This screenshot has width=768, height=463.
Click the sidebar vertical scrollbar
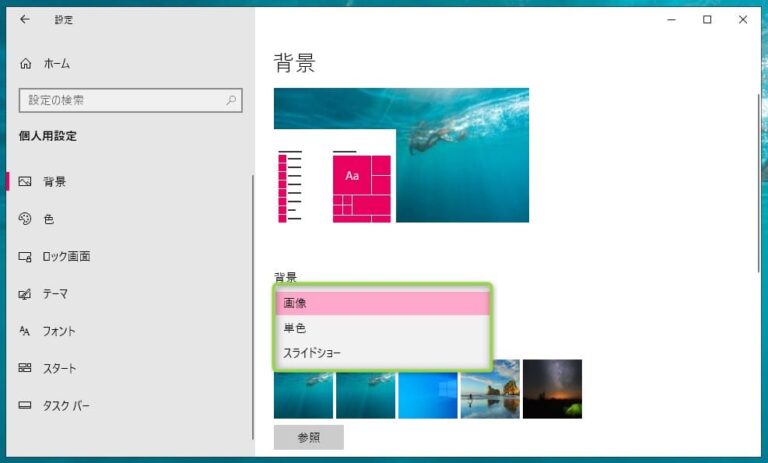click(x=253, y=307)
